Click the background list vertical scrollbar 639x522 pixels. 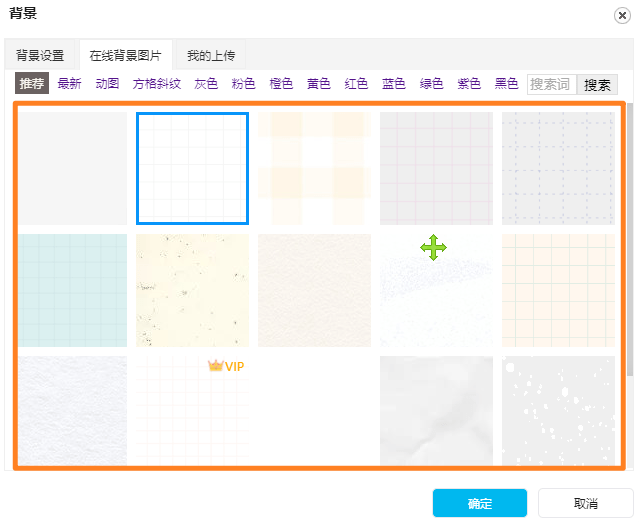point(630,240)
